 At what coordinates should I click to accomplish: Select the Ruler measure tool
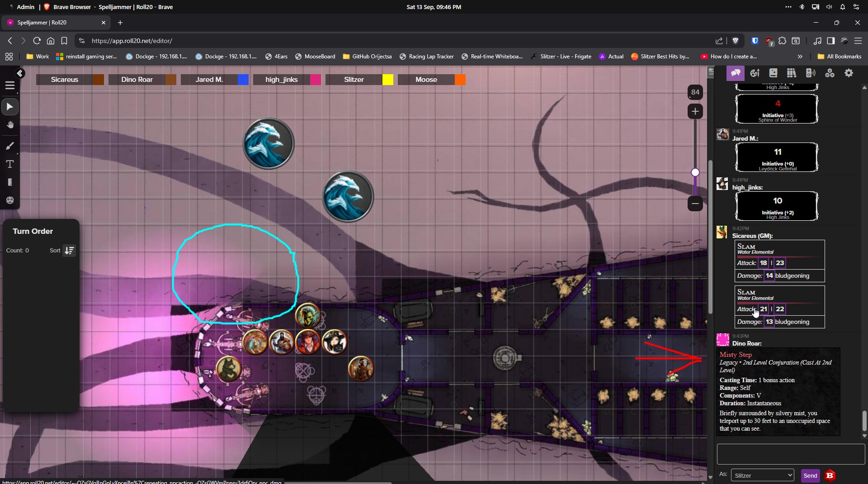click(10, 182)
